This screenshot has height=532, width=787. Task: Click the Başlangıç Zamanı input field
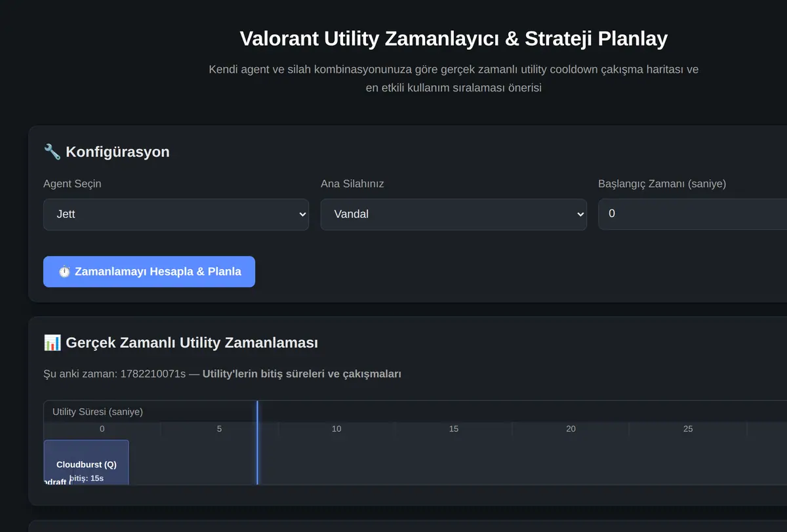point(693,215)
